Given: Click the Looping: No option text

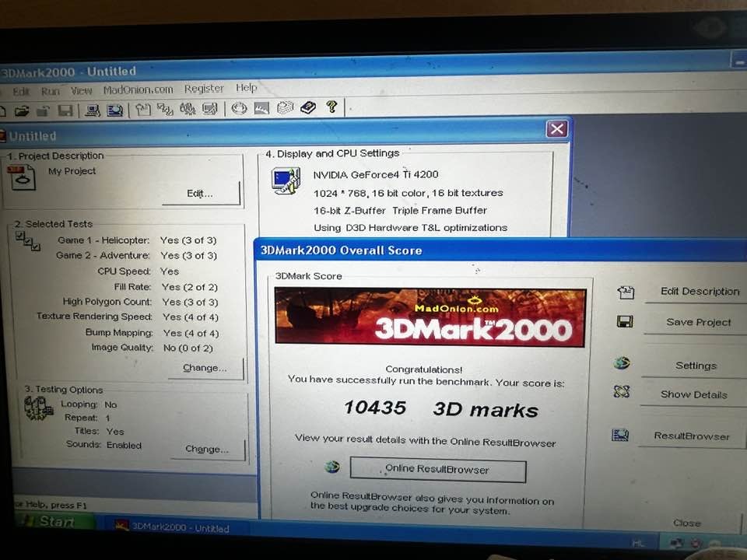Looking at the screenshot, I should click(89, 404).
